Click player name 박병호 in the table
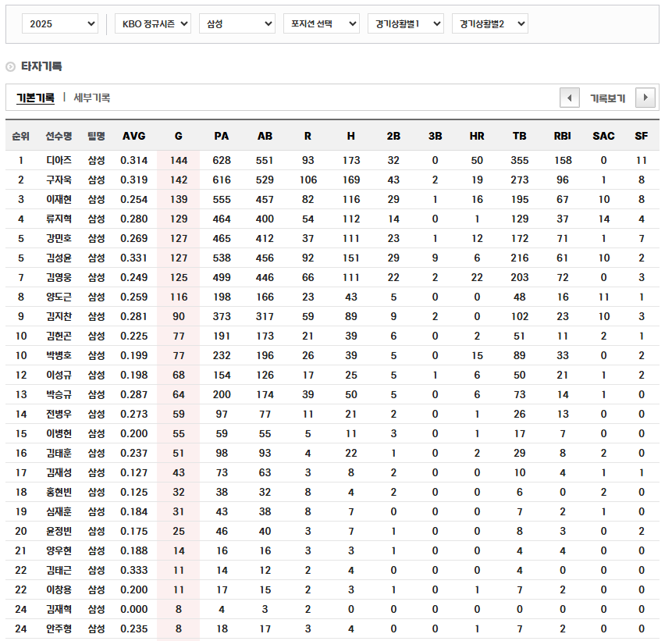Screen dimensions: 672x641 (58, 355)
